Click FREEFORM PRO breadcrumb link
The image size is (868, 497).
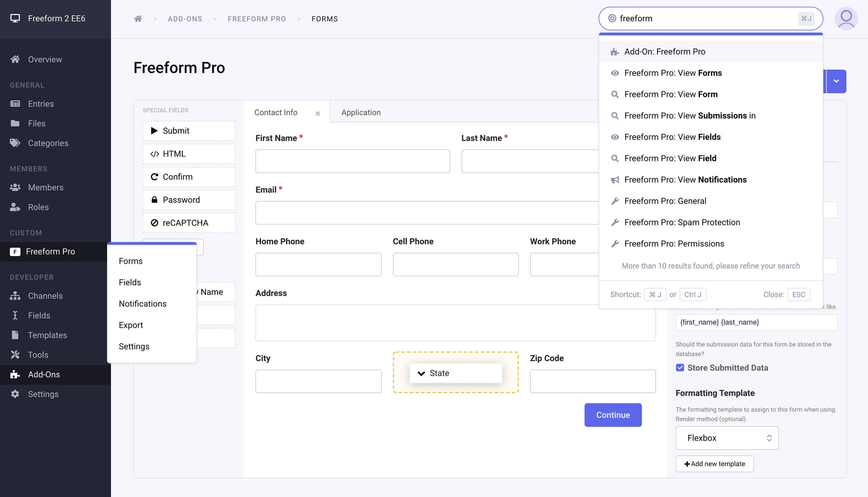coord(257,19)
